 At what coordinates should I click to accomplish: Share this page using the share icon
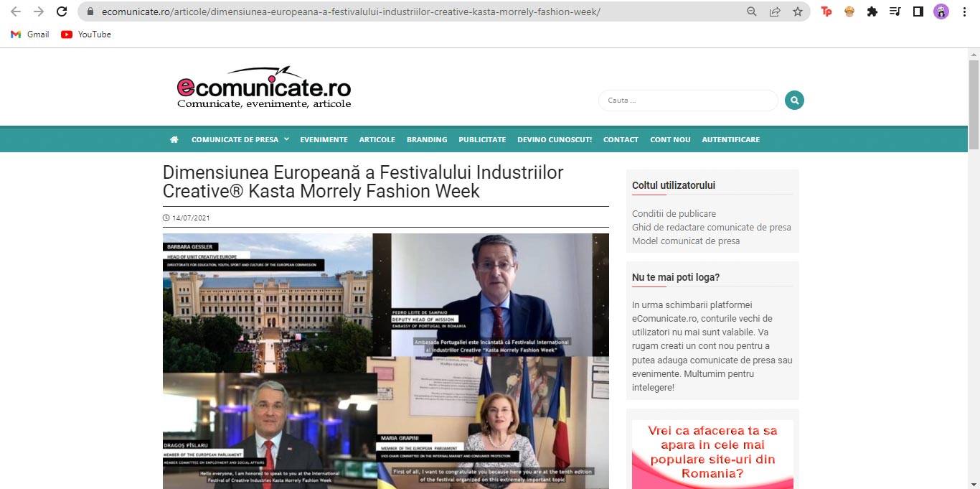775,11
